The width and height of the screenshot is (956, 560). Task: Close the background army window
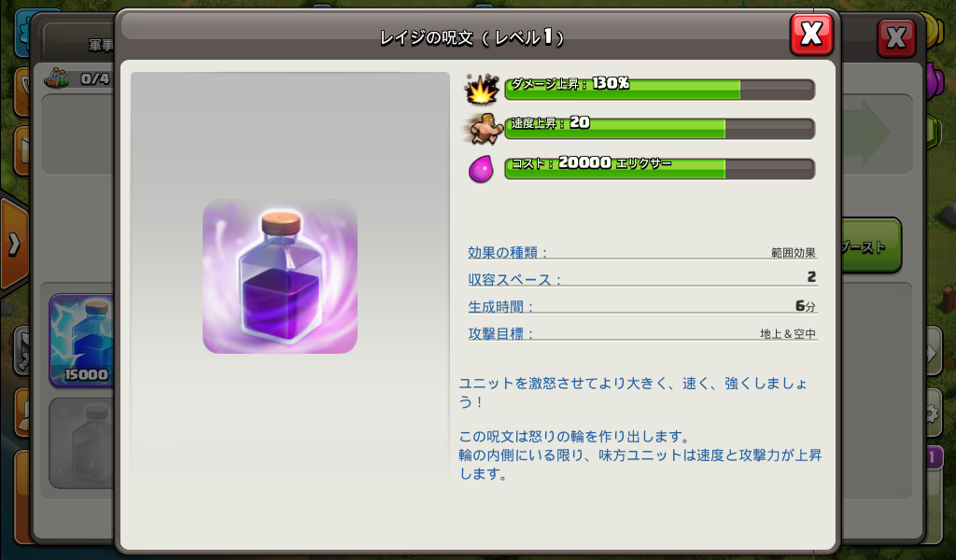pos(896,37)
